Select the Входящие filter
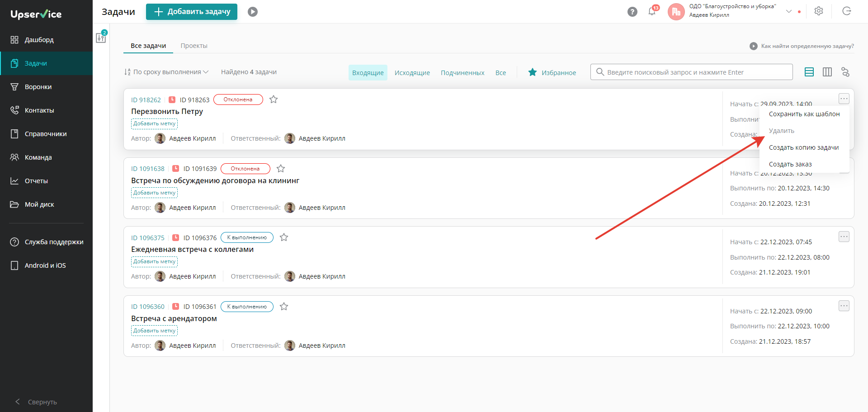The image size is (868, 412). pyautogui.click(x=368, y=73)
